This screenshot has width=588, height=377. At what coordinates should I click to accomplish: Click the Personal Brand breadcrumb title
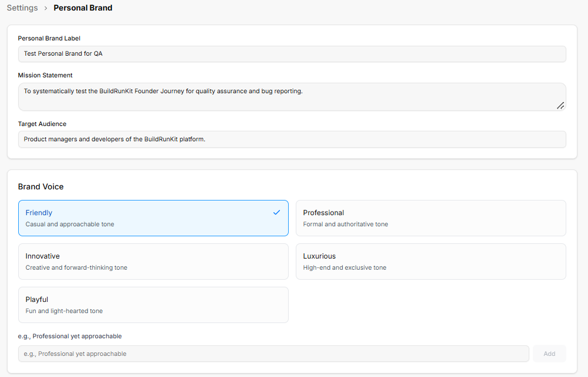pos(83,8)
